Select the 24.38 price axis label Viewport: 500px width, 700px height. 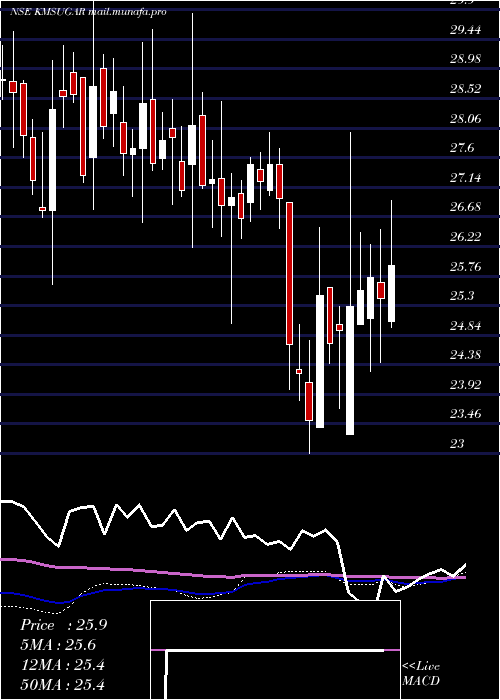point(466,355)
